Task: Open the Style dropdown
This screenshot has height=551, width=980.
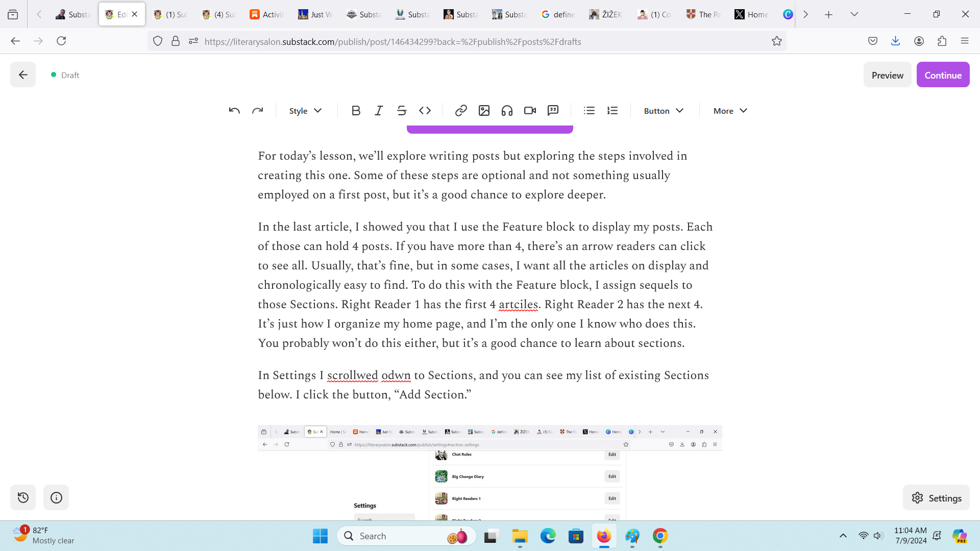Action: click(305, 111)
